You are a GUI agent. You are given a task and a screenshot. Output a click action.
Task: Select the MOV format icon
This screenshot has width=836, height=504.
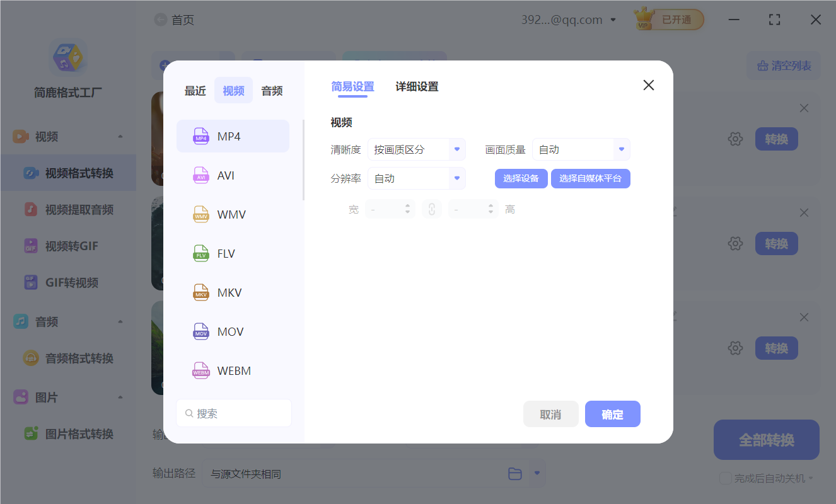[201, 331]
